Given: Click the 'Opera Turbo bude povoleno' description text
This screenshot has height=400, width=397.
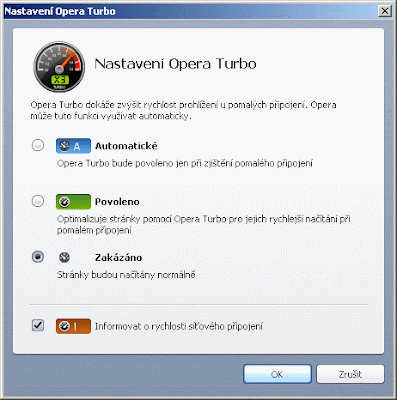Looking at the screenshot, I should click(185, 163).
